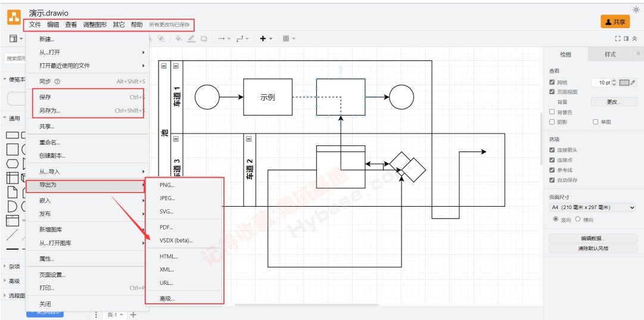Click the to-back arrange icon
644x320 pixels.
coord(161,39)
